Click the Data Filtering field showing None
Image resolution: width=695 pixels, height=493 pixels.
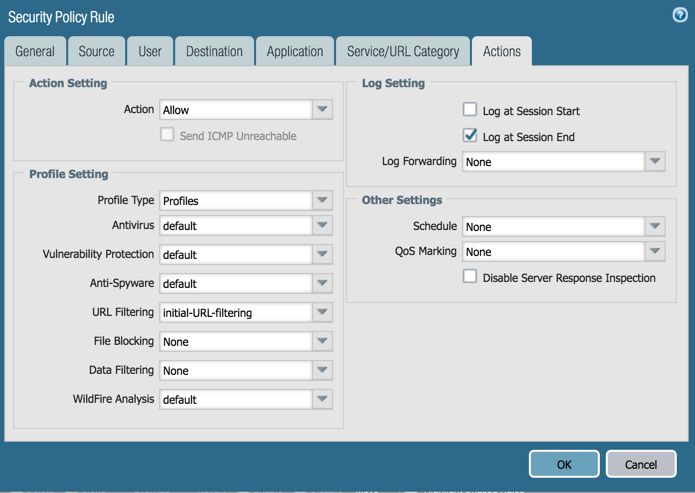click(236, 370)
